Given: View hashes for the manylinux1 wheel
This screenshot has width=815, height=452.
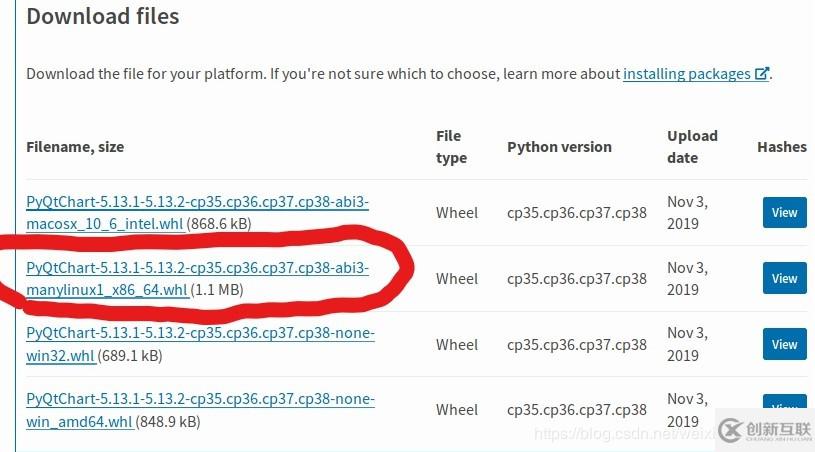Looking at the screenshot, I should click(x=784, y=278).
